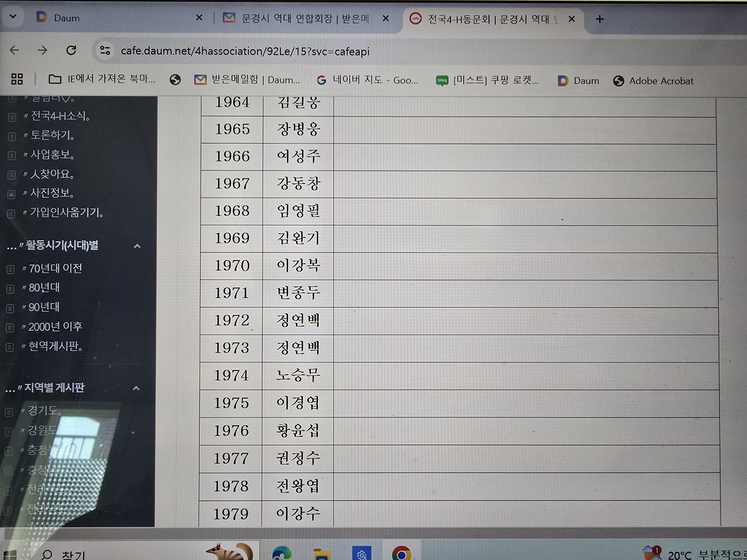Open the 70년대 이전 board
The height and width of the screenshot is (560, 747).
tap(55, 269)
